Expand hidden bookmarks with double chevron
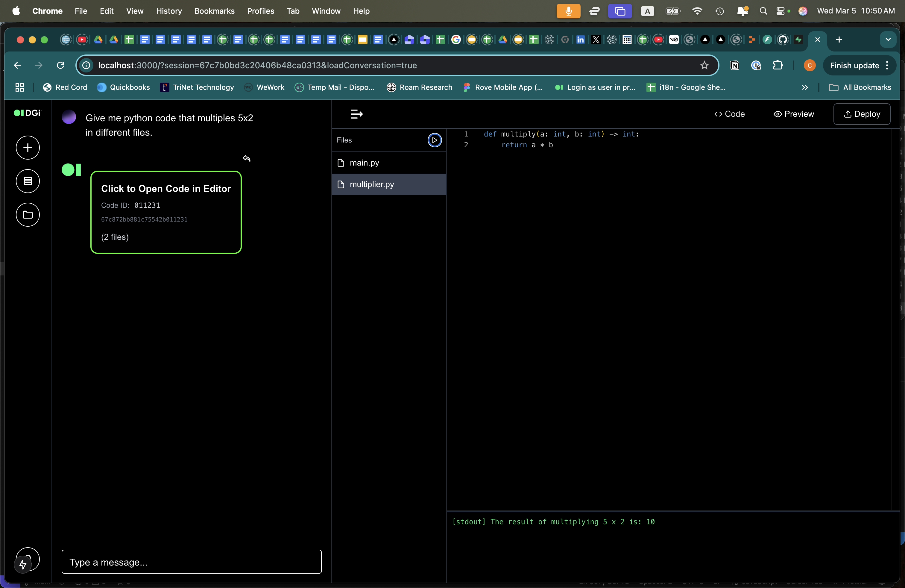Viewport: 905px width, 588px height. click(x=805, y=87)
